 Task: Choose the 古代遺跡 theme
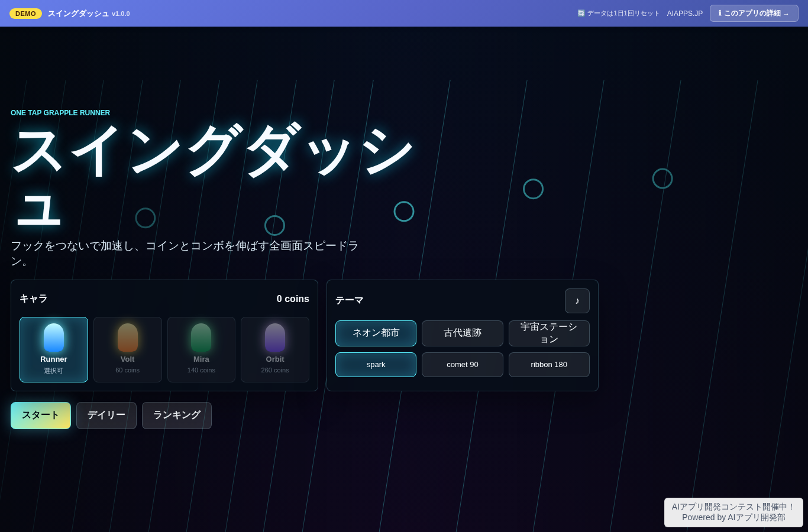463,333
